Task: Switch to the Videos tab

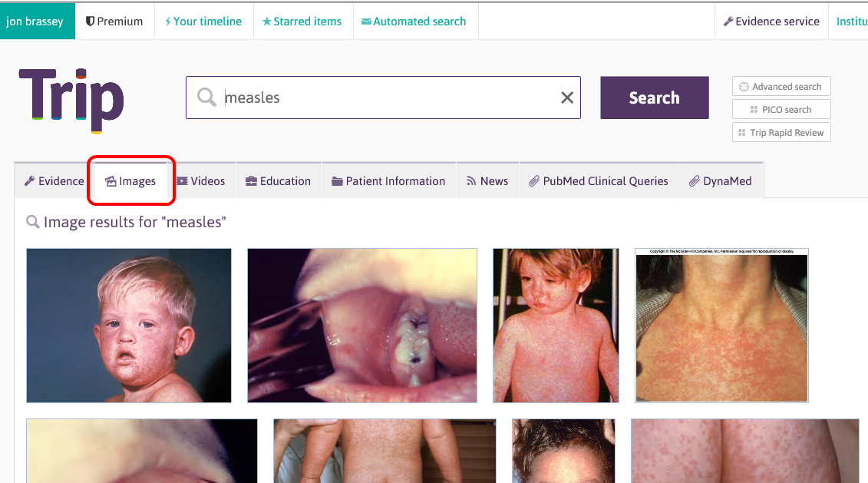Action: click(x=200, y=181)
